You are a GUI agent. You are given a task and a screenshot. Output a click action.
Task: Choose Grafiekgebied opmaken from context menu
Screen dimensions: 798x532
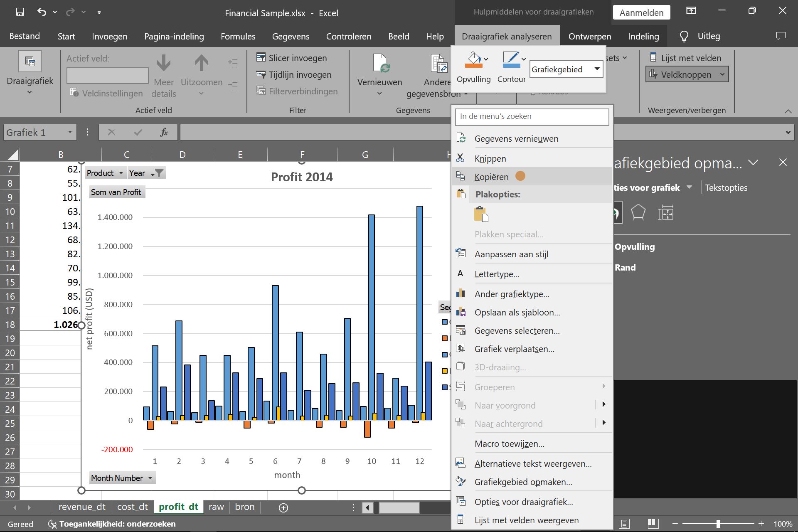click(532, 482)
